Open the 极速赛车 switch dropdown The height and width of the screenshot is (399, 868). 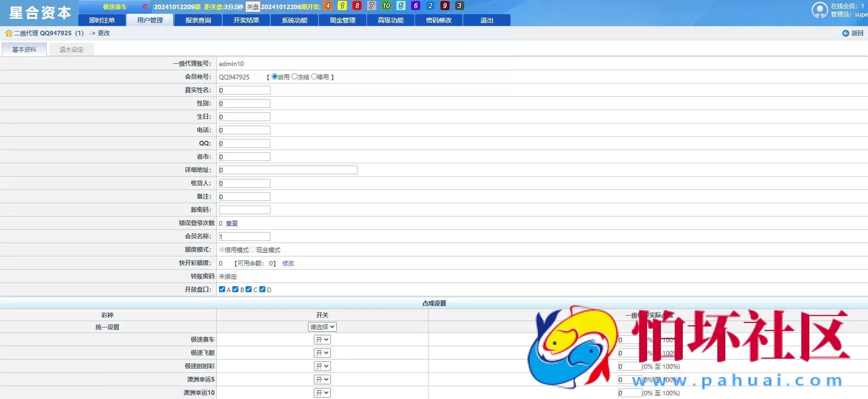(322, 340)
